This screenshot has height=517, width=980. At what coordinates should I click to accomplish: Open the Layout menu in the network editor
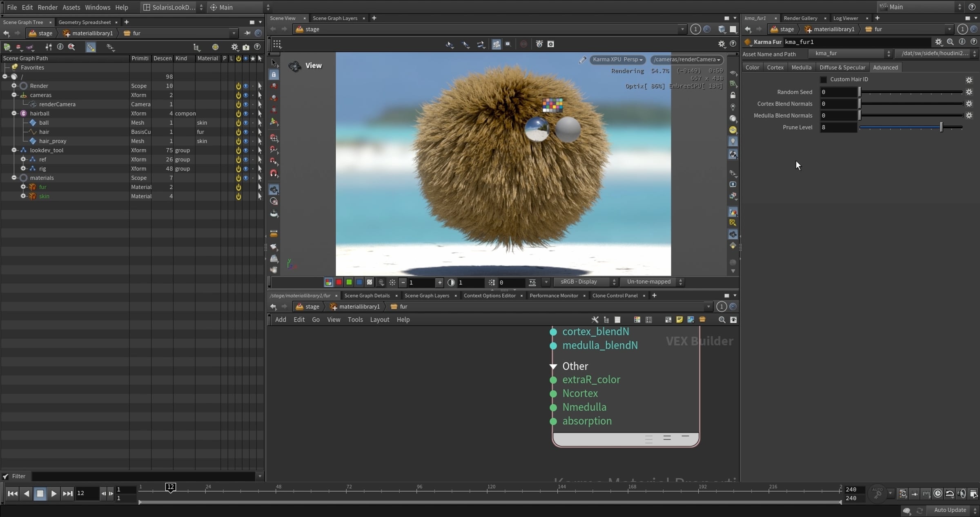(379, 320)
